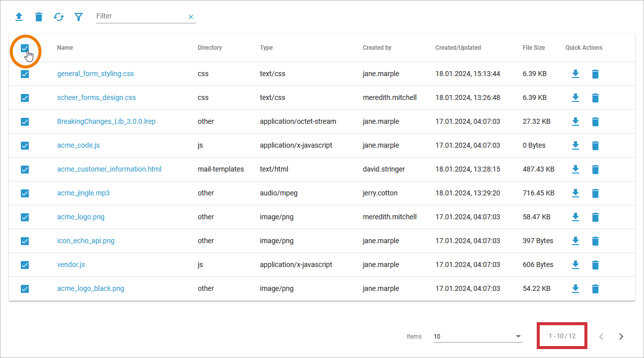Open the items per page dropdown

(x=477, y=337)
